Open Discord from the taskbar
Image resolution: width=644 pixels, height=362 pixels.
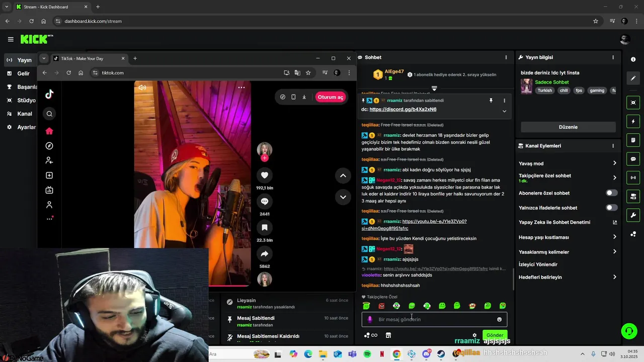coord(427,354)
